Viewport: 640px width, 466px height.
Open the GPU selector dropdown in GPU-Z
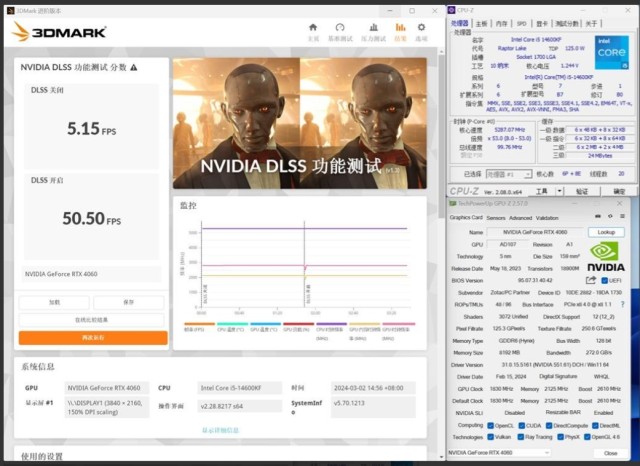(500, 453)
